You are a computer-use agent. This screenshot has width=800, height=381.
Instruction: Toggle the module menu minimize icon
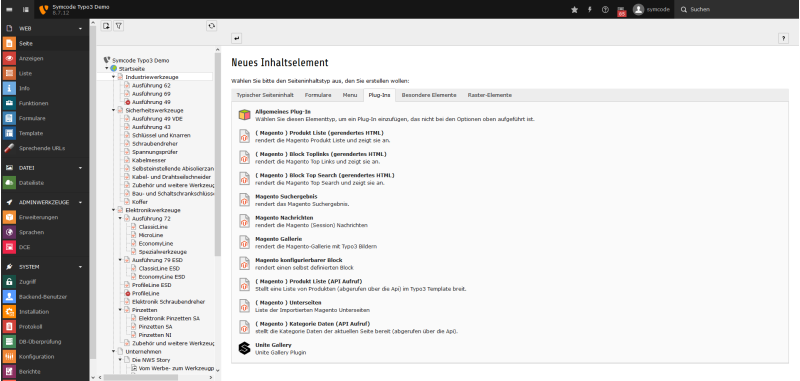click(x=10, y=10)
